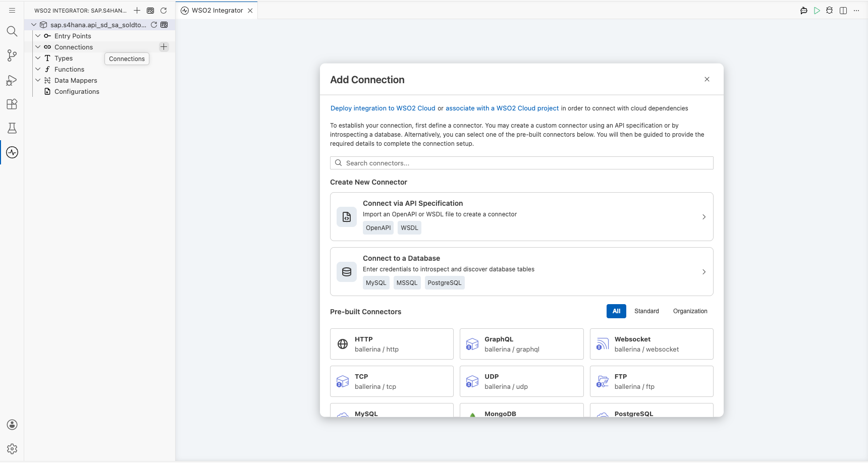Collapse the Functions chevron
Image resolution: width=868 pixels, height=463 pixels.
(38, 69)
